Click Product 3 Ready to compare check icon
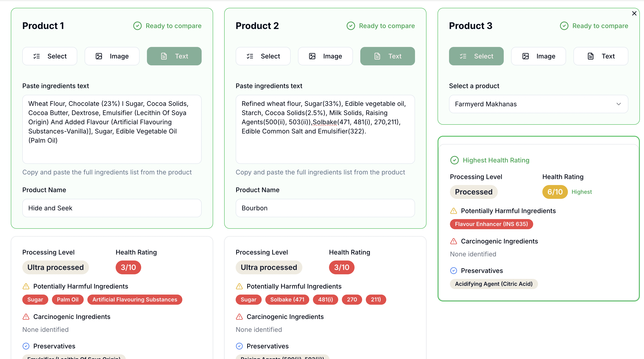Screen dimensions: 644x359 (564, 26)
